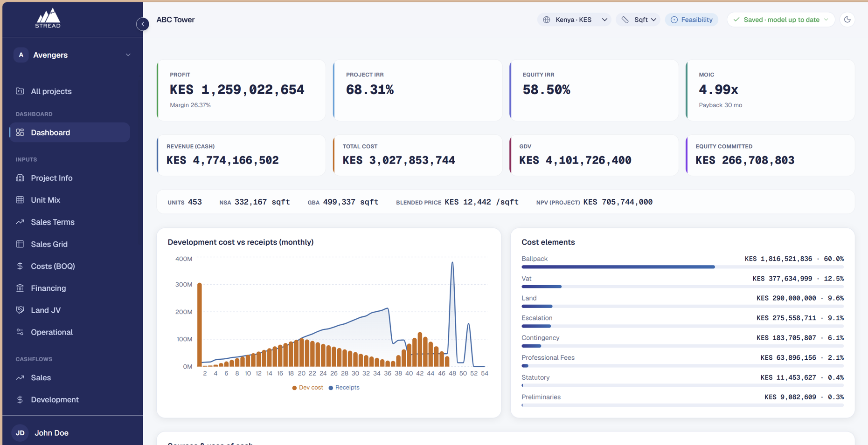The height and width of the screenshot is (445, 868).
Task: Click the Land JV handshake icon
Action: coord(20,310)
